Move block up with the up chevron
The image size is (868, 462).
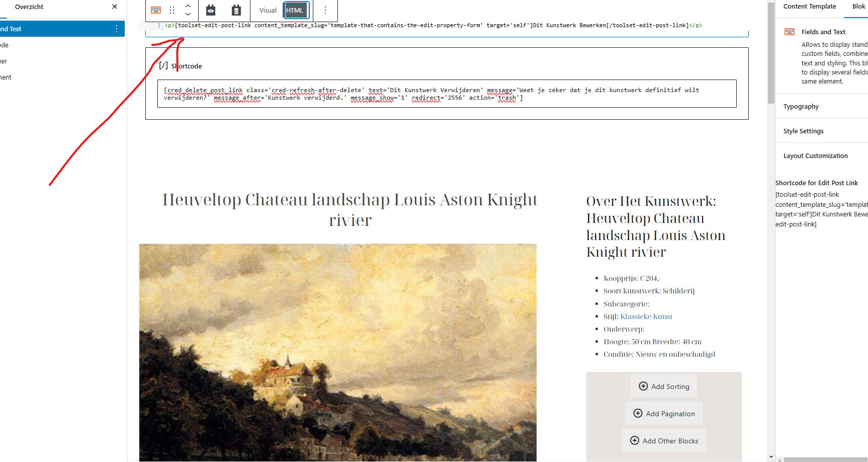click(188, 6)
